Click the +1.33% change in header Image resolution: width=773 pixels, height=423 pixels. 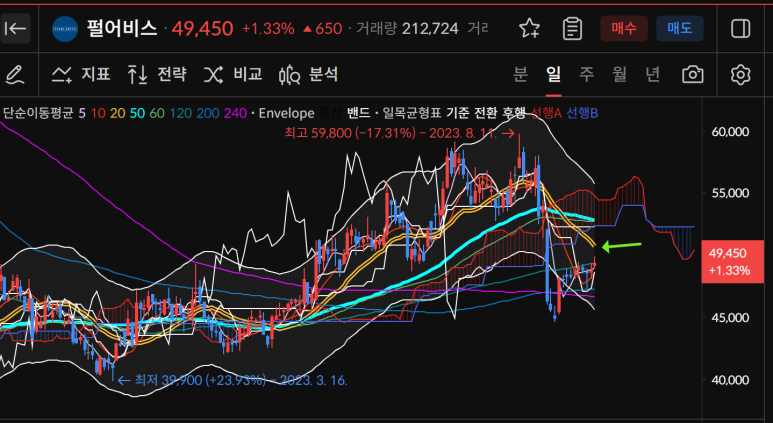(x=268, y=29)
